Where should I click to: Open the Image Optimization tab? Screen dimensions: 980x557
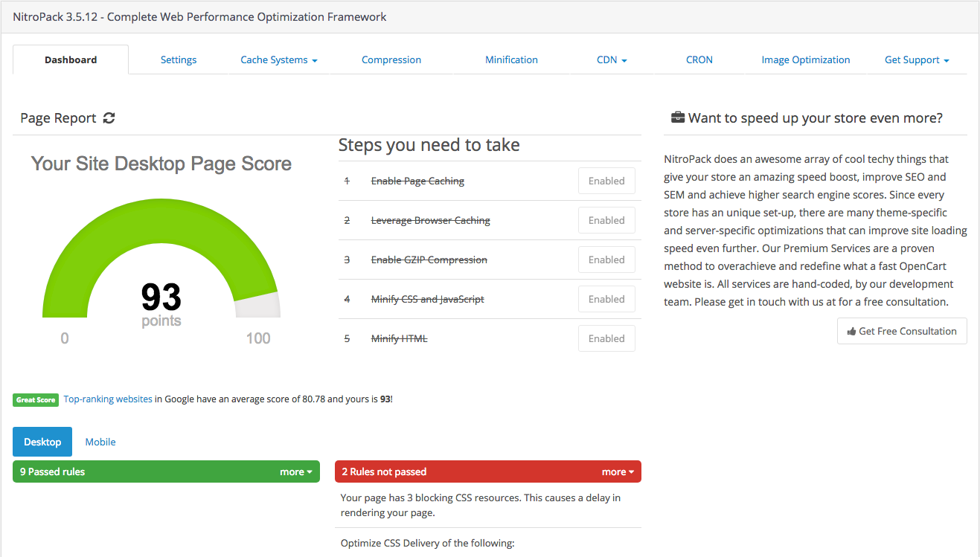click(x=806, y=59)
